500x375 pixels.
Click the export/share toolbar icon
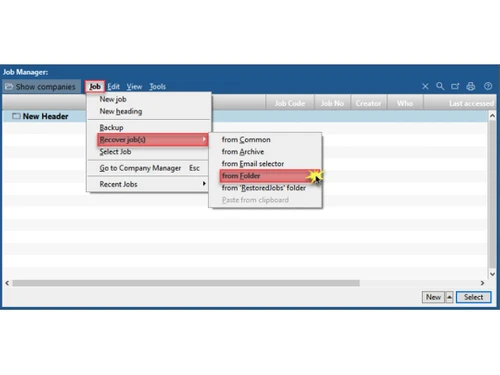(x=455, y=87)
